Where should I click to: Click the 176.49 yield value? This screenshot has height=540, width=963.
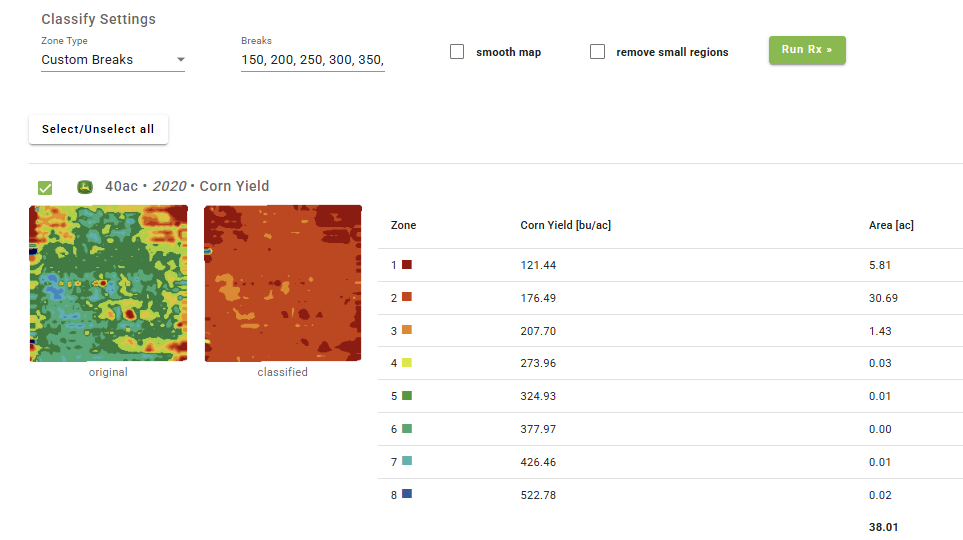point(538,298)
